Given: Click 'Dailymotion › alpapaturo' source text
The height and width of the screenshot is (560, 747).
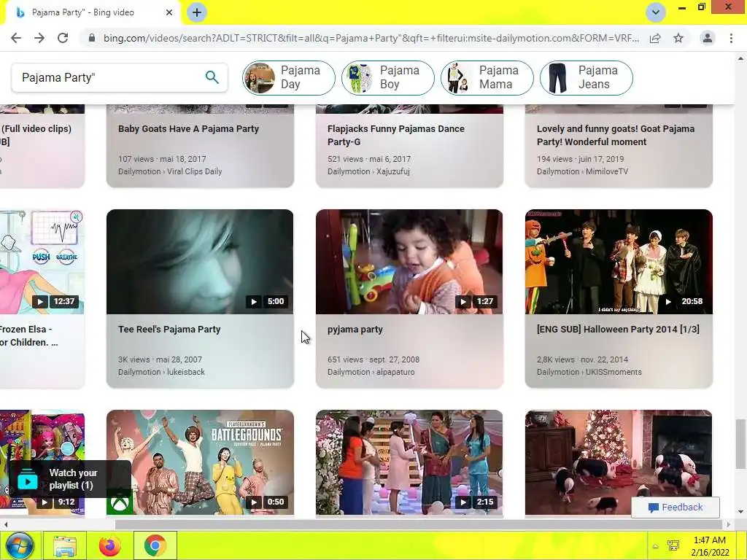Looking at the screenshot, I should pyautogui.click(x=371, y=372).
